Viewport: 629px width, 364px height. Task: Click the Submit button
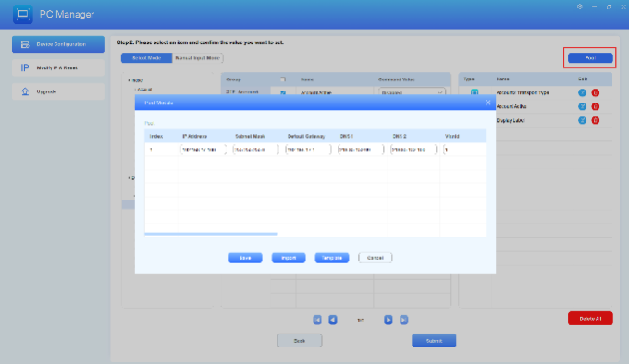pos(434,341)
